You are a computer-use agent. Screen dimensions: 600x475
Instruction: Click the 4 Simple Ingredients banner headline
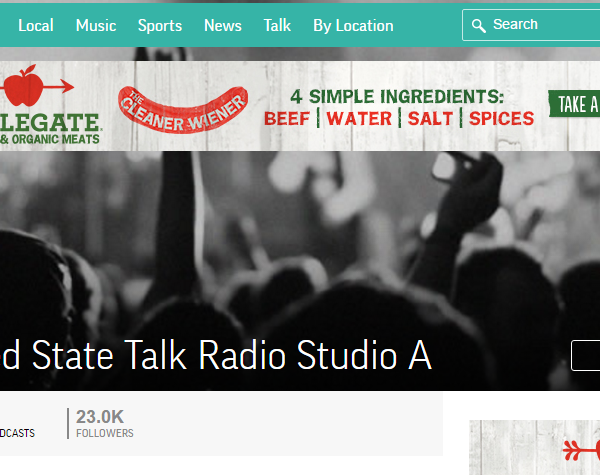click(397, 97)
